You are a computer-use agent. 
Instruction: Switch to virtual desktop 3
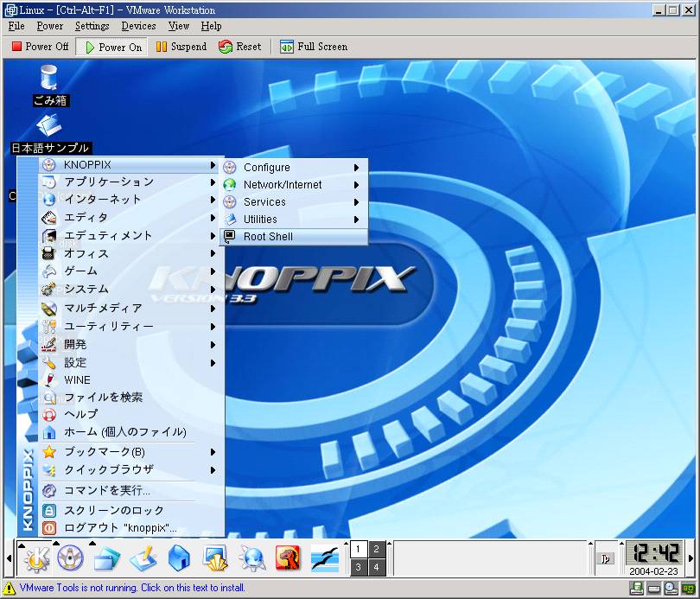[x=358, y=567]
